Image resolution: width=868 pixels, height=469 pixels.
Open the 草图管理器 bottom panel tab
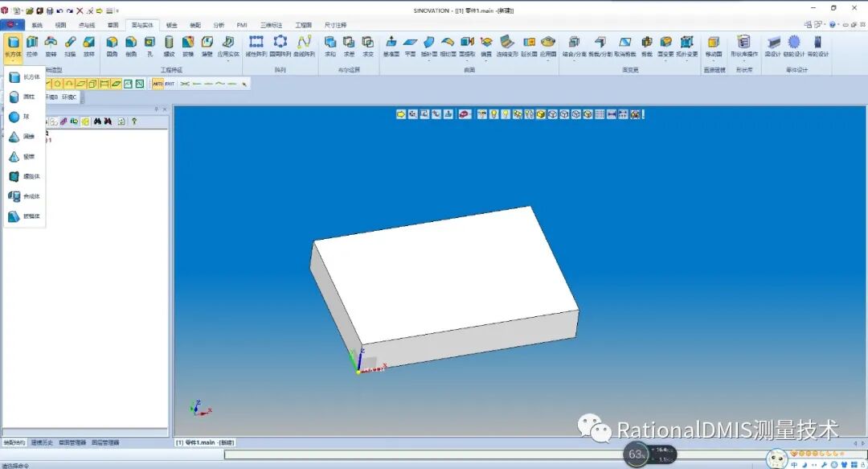pyautogui.click(x=72, y=442)
